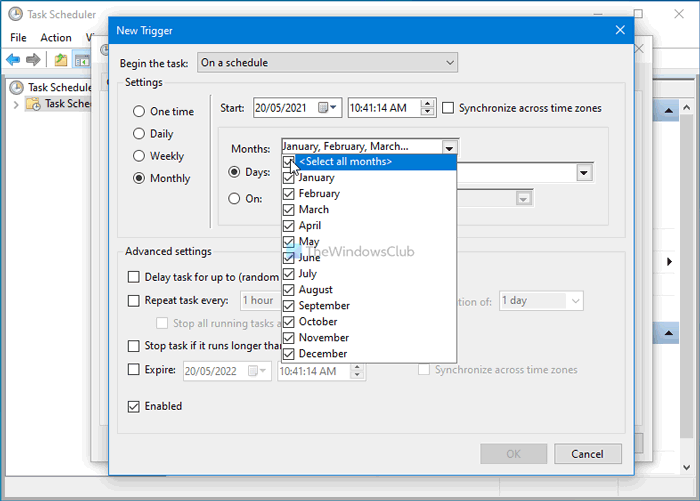
Task: Close the New Trigger dialog
Action: tap(620, 30)
